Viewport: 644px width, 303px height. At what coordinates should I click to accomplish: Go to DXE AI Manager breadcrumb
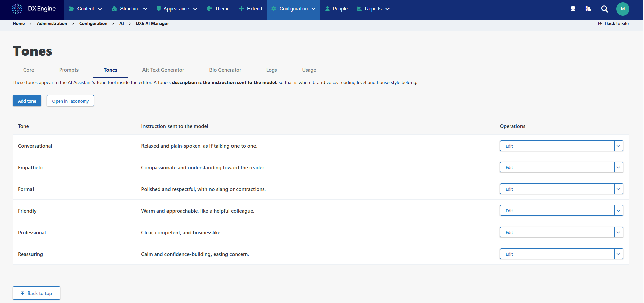(x=152, y=23)
